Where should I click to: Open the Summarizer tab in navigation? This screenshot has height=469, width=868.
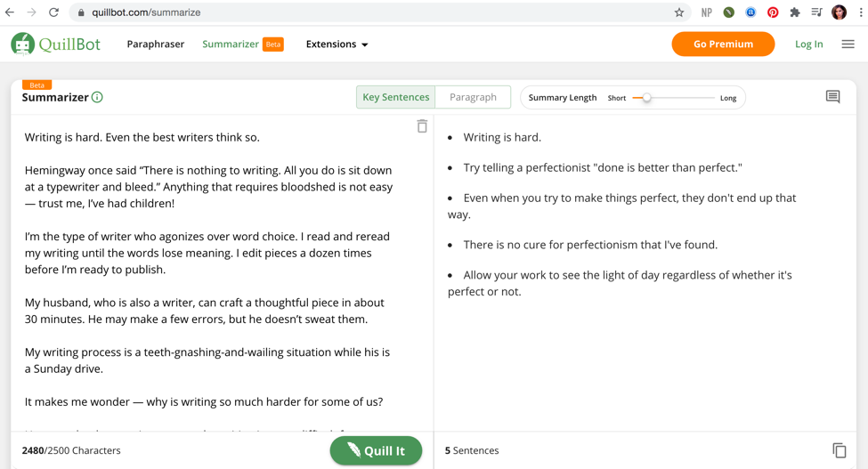coord(231,44)
